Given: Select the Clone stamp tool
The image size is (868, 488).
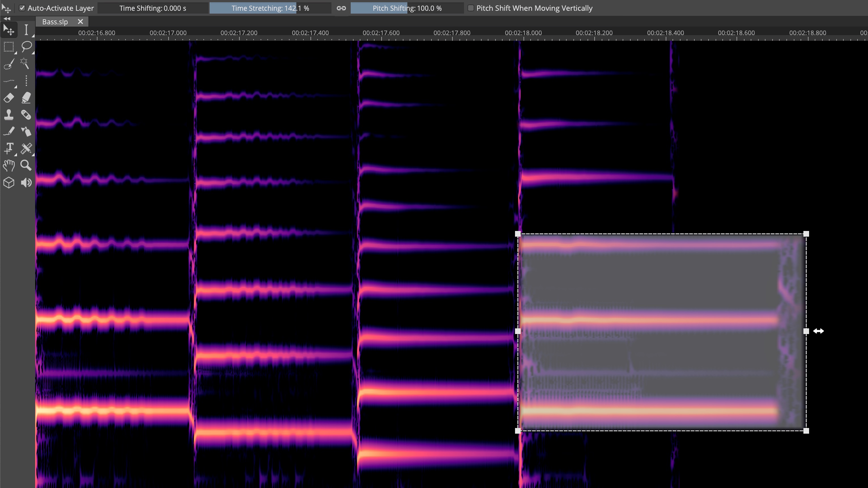Looking at the screenshot, I should (x=9, y=115).
